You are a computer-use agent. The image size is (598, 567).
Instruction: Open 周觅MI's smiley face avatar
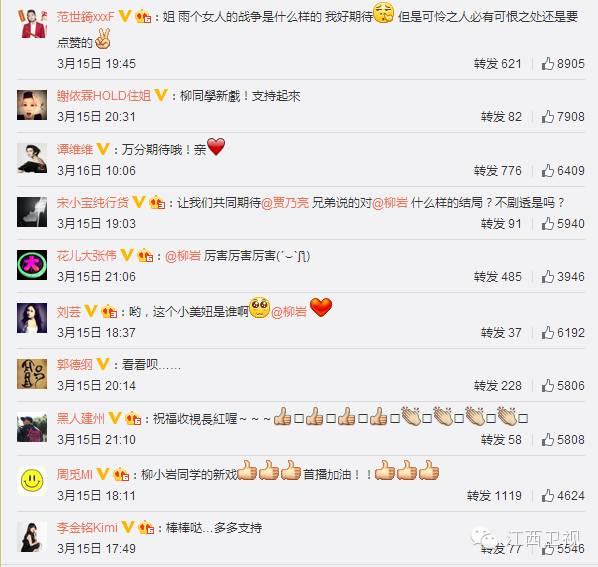32,481
